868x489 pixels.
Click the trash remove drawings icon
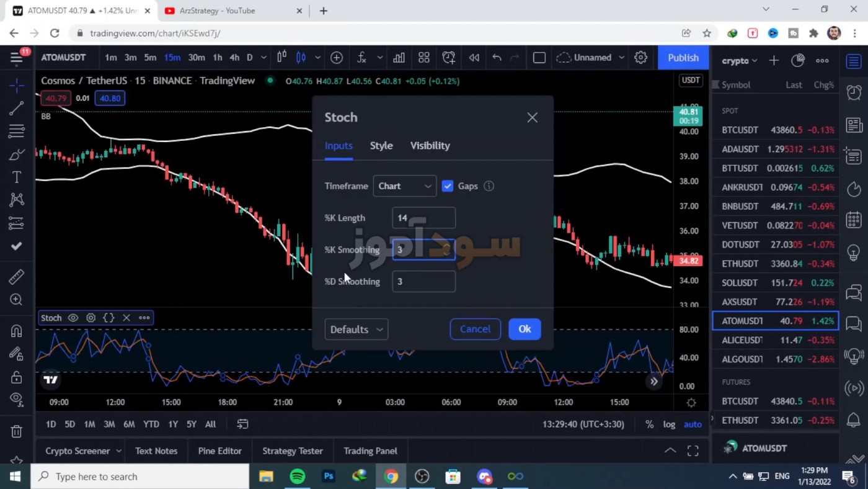[x=17, y=431]
